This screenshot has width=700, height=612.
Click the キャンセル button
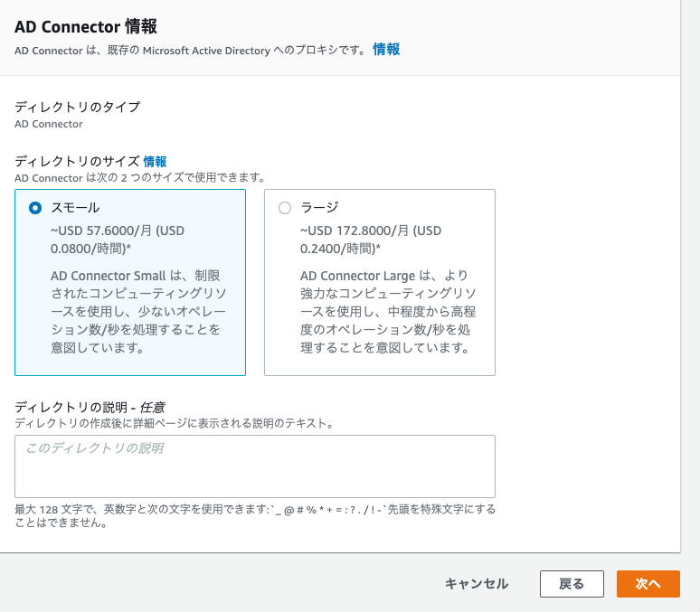[477, 583]
